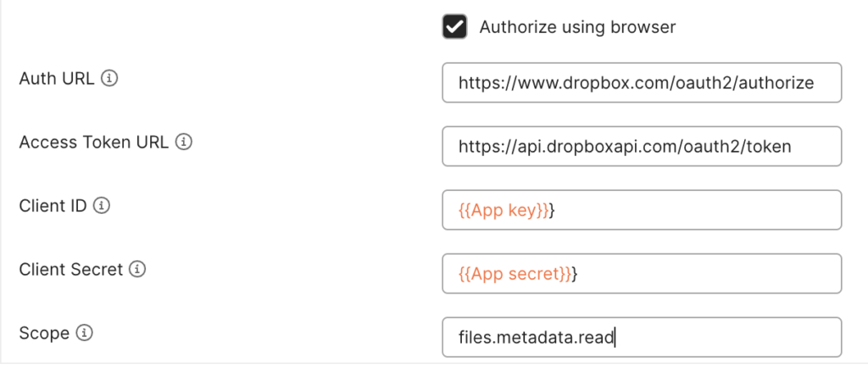Show the Scope info icon help
This screenshot has height=369, width=868.
coord(84,333)
